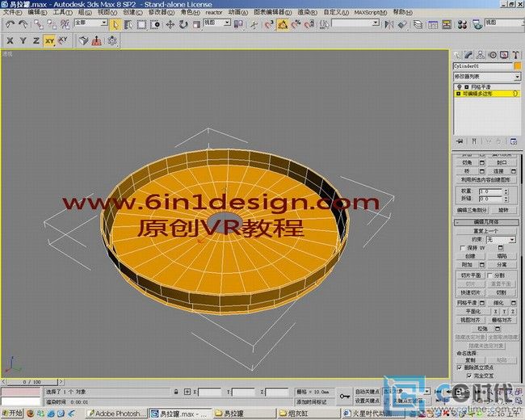Expand the named selection sets dropdown
525x420 pixels.
(376, 23)
